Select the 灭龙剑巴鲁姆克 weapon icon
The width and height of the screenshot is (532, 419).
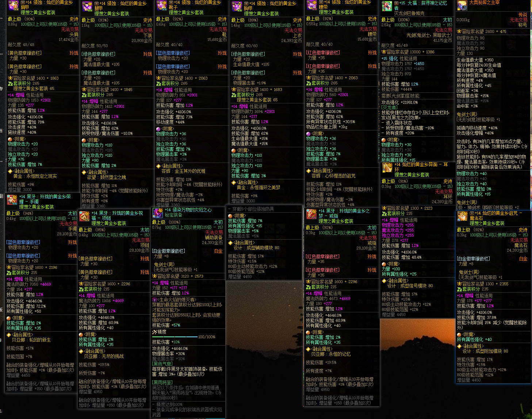click(387, 6)
